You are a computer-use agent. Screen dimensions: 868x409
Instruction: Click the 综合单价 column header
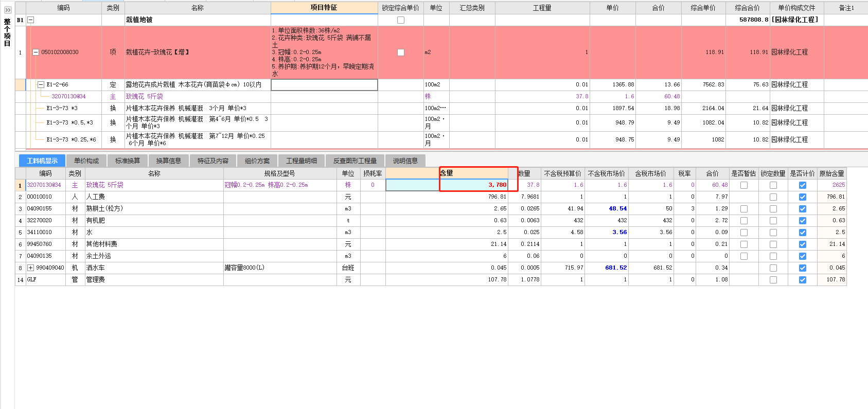(x=703, y=8)
